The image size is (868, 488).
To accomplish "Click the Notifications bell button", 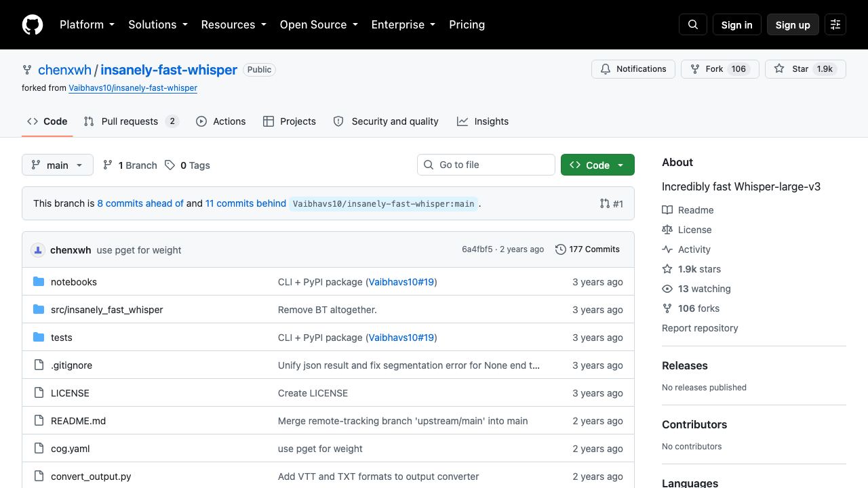I will click(633, 69).
